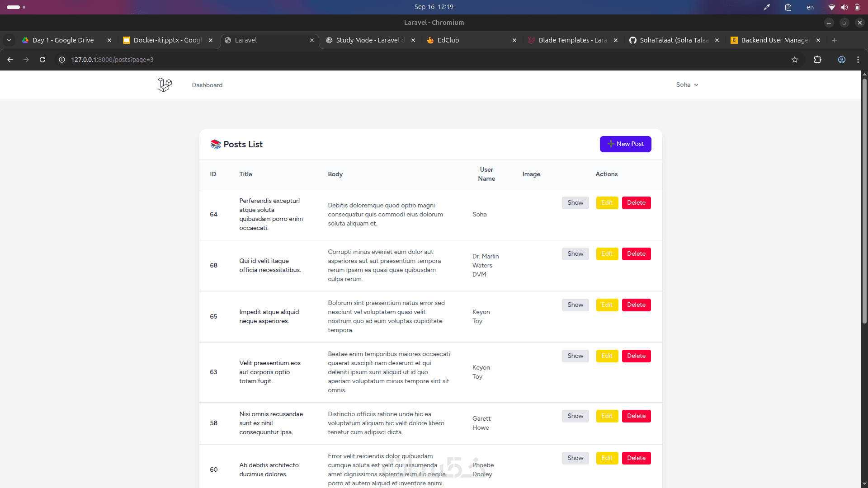Delete post with ID 64
868x488 pixels.
(636, 203)
